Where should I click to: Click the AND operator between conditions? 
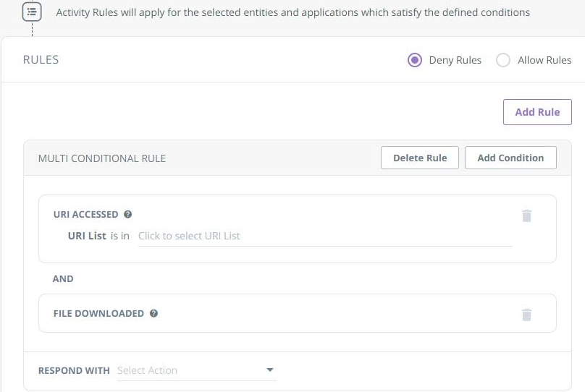coord(63,278)
